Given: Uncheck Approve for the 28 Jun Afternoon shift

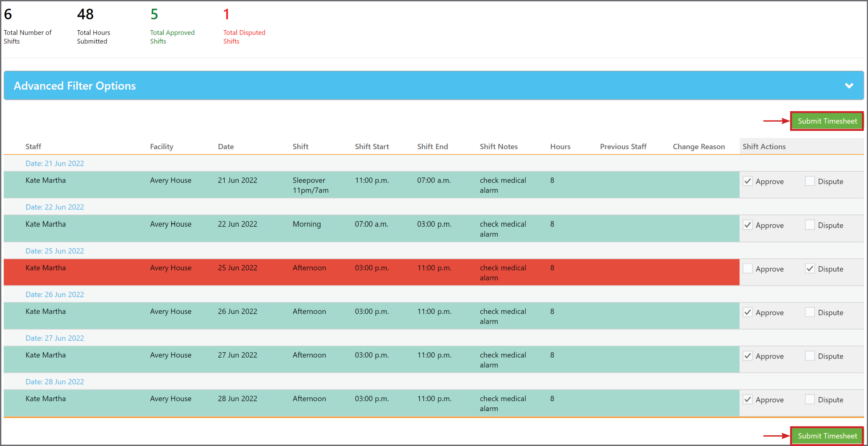Looking at the screenshot, I should 748,399.
